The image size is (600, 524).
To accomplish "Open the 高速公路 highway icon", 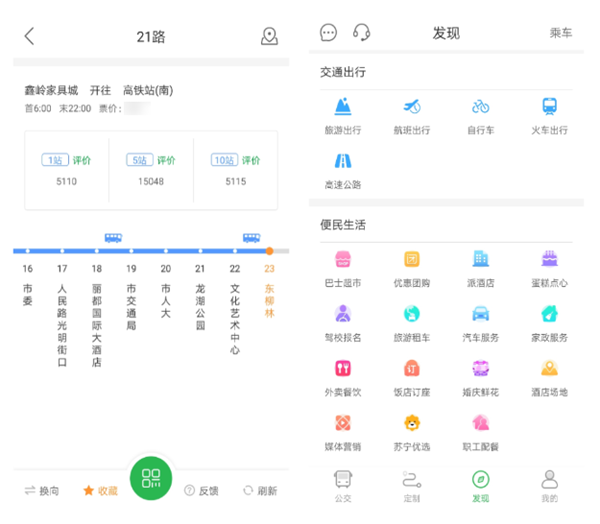I will click(342, 169).
